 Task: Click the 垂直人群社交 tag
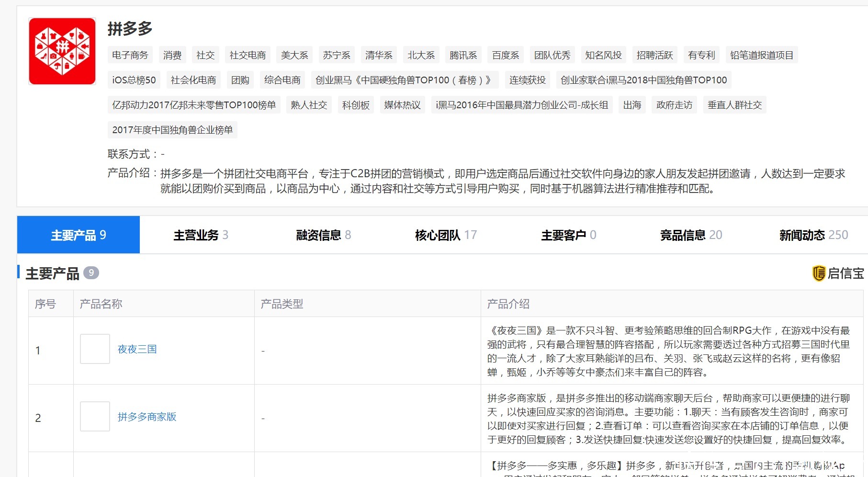tap(734, 105)
